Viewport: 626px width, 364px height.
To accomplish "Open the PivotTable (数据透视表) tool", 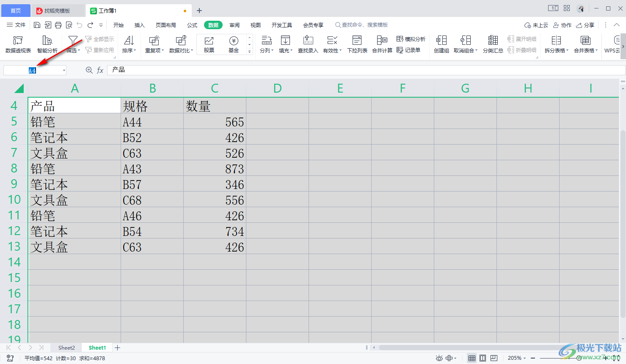I will (x=18, y=44).
